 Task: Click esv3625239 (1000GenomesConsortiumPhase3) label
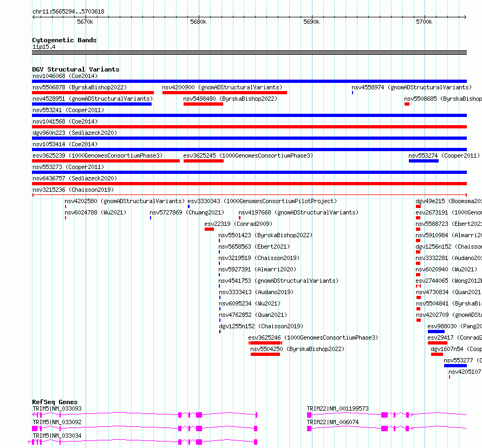(x=97, y=155)
